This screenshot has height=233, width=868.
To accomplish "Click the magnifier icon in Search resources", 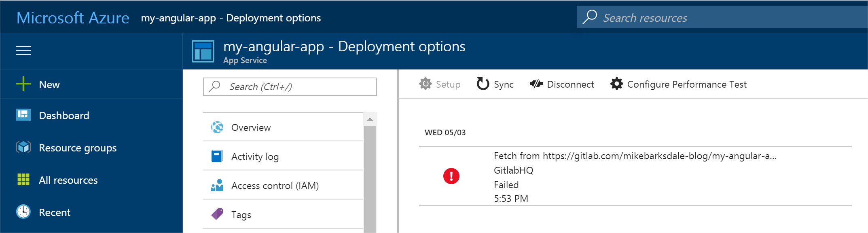I will tap(590, 17).
